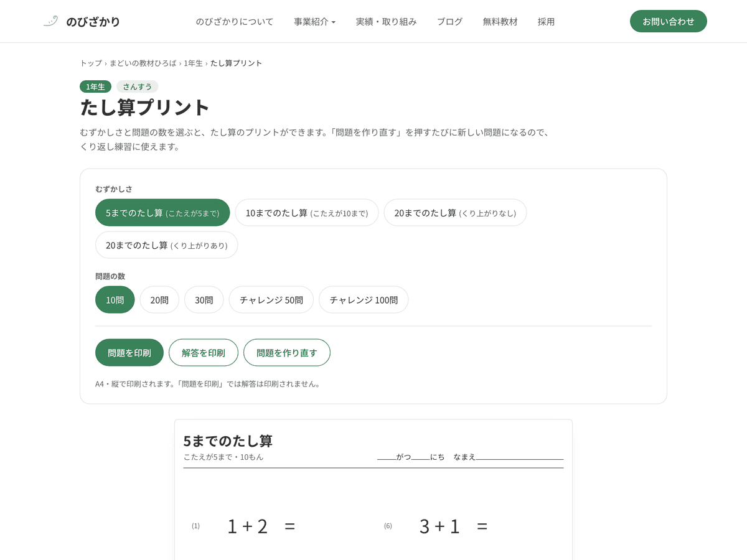Viewport: 747px width, 560px height.
Task: Open the 1年生 breadcrumb link
Action: [x=193, y=63]
